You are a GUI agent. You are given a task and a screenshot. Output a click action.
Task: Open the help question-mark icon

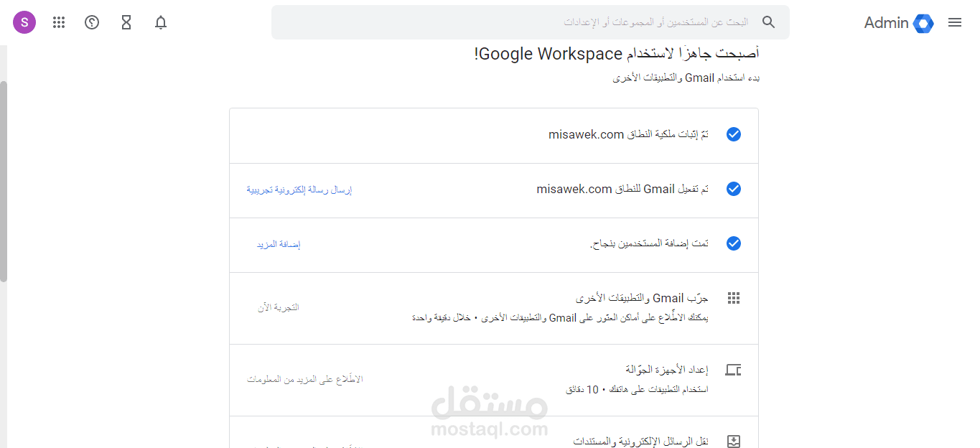(x=92, y=22)
